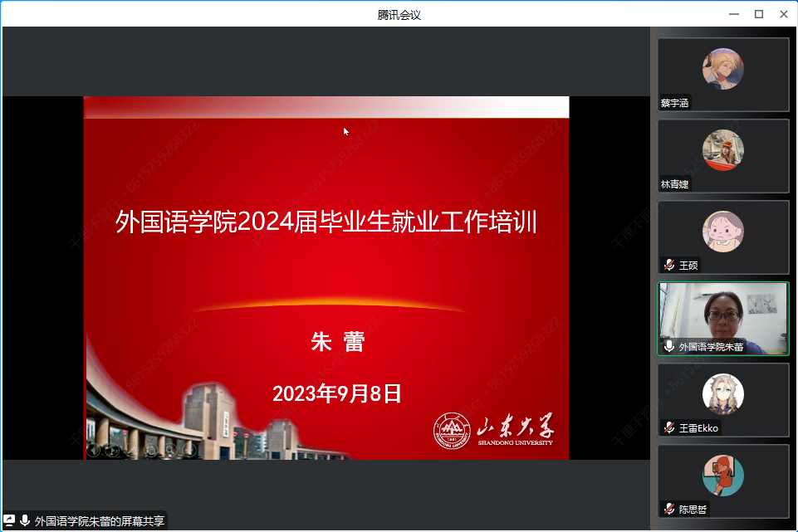
Task: Select 林青婕's avatar
Action: tap(722, 149)
